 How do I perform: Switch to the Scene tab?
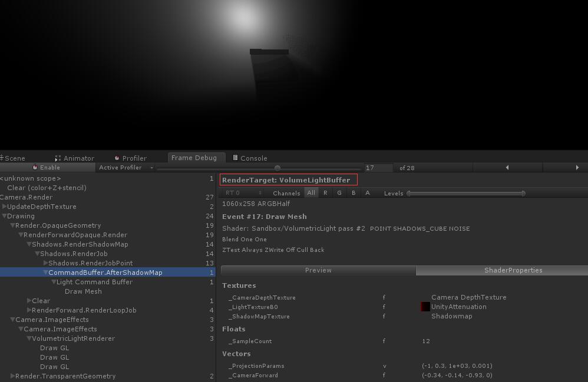click(x=14, y=158)
